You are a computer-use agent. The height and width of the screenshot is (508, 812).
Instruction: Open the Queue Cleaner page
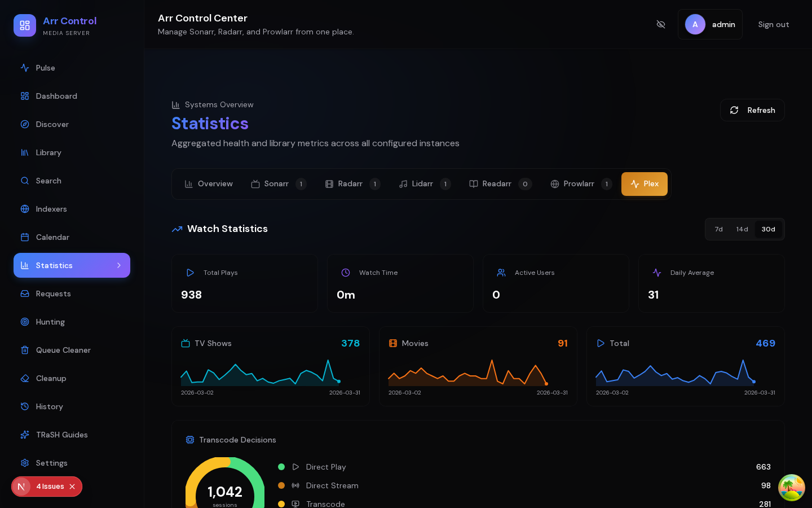(x=72, y=350)
